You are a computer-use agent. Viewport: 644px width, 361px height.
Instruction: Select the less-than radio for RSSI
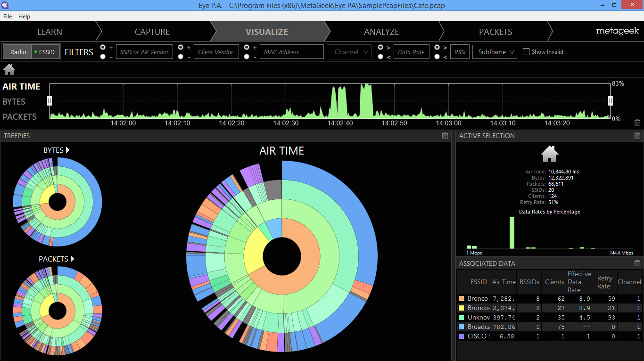(x=437, y=57)
